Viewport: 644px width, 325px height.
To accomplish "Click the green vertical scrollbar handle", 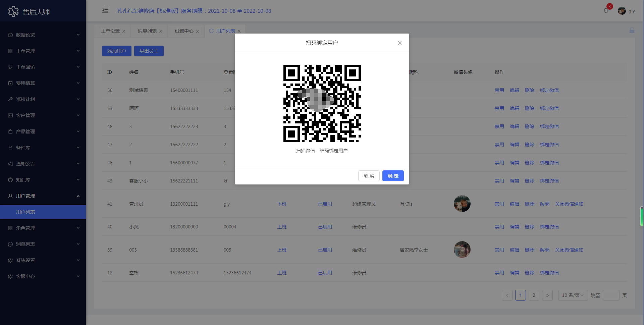I will tap(641, 217).
